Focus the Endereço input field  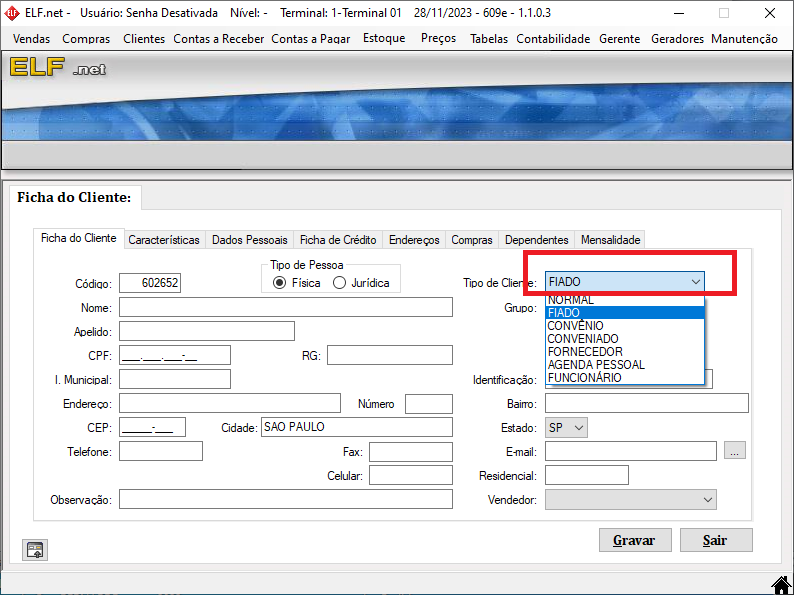pyautogui.click(x=230, y=404)
